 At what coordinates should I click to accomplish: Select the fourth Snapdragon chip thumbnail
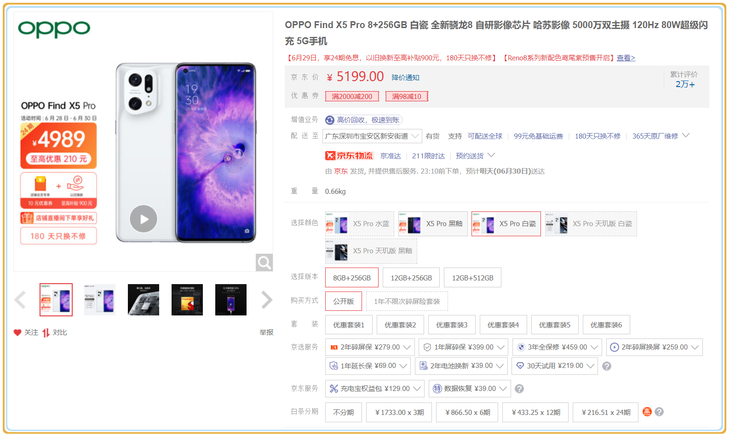point(187,300)
